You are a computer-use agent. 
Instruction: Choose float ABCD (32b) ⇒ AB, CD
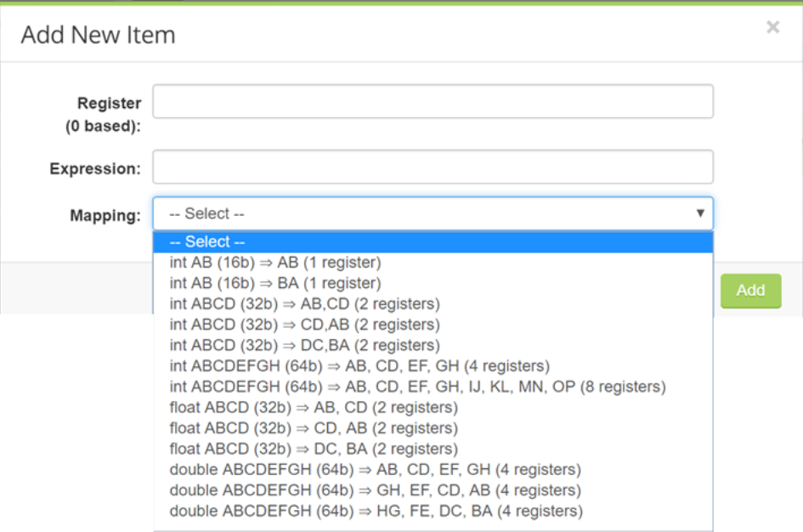point(314,408)
